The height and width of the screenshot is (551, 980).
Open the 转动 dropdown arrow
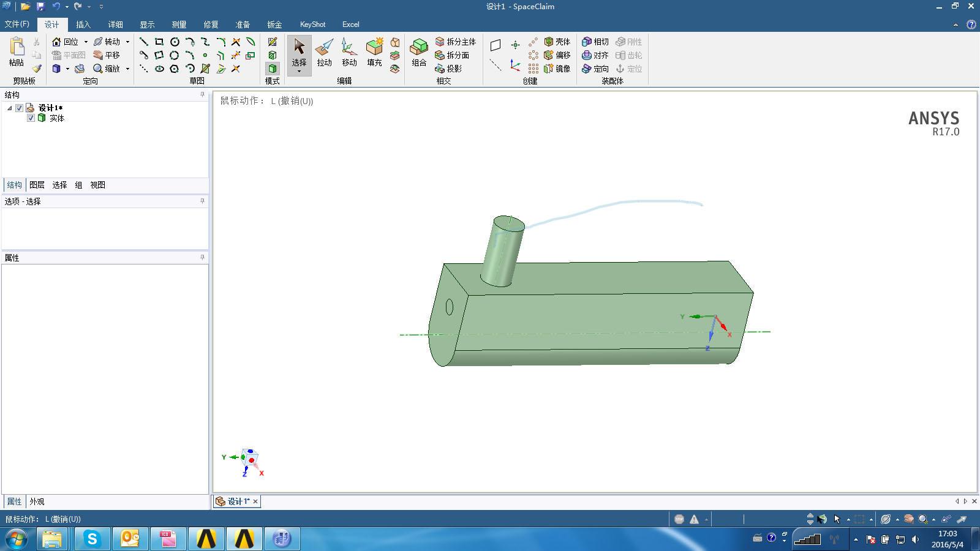pos(127,42)
